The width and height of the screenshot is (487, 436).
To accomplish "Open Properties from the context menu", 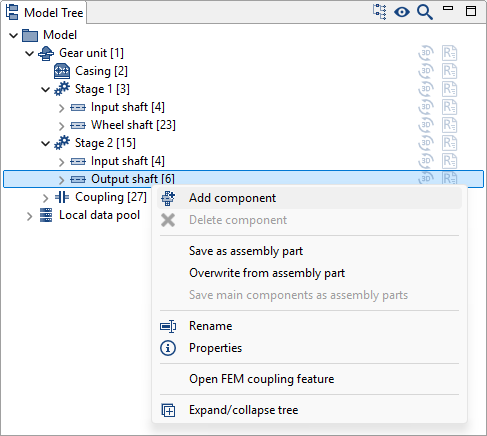I will [215, 348].
